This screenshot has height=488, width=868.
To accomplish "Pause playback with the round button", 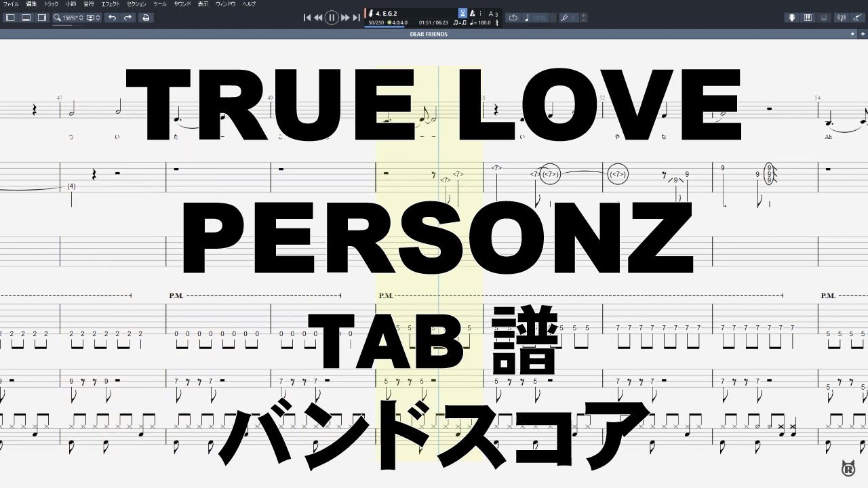I will (x=332, y=18).
